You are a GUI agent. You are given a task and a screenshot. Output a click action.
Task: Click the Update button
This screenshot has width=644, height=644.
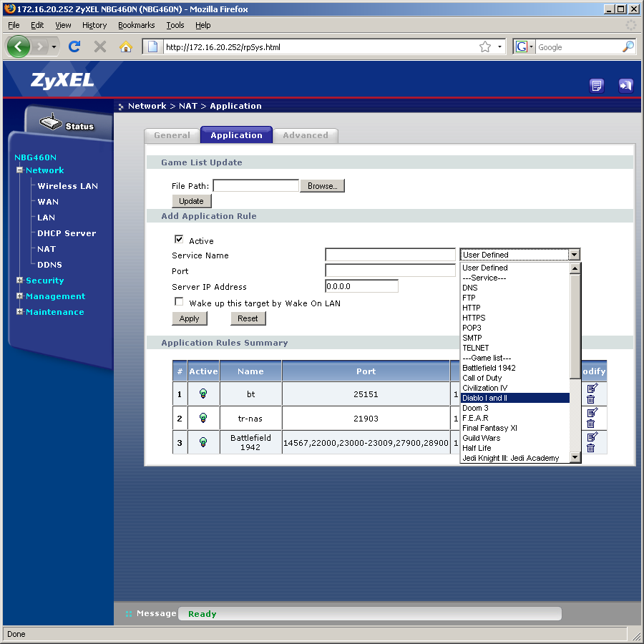tap(191, 201)
